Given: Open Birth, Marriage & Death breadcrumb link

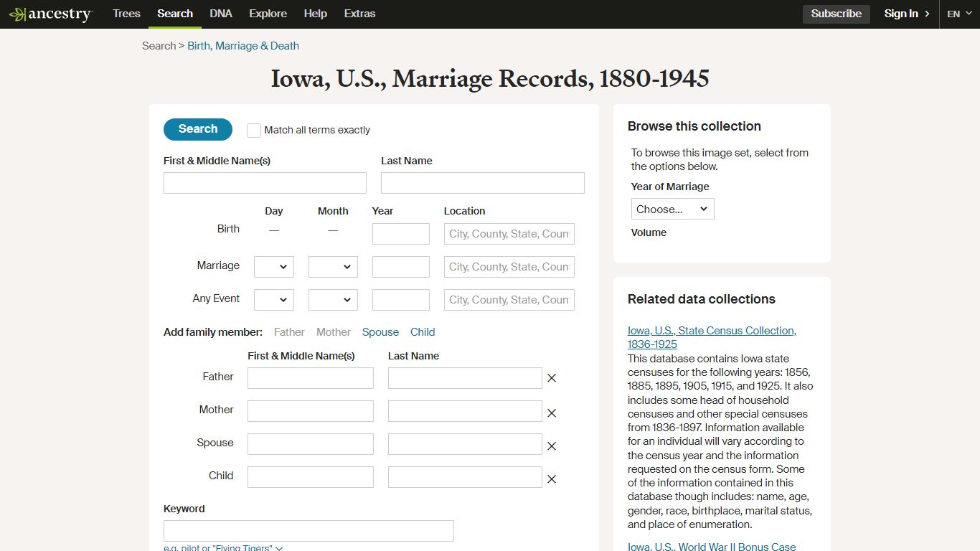Looking at the screenshot, I should (x=243, y=46).
